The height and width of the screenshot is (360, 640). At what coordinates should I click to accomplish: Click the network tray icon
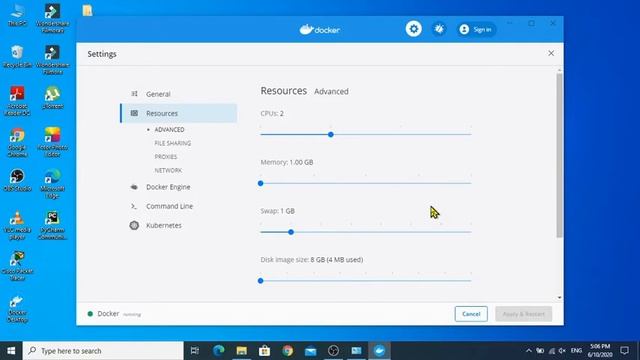click(551, 351)
